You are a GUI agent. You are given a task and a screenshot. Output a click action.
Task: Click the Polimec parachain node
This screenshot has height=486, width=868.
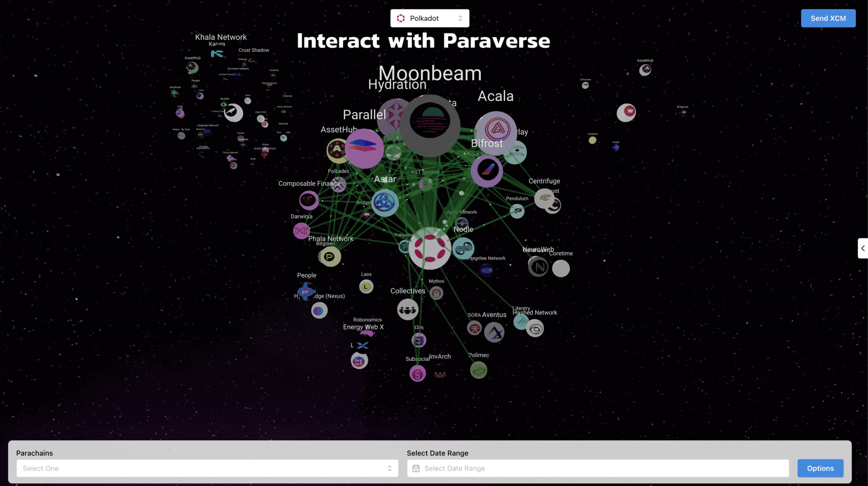click(x=478, y=370)
